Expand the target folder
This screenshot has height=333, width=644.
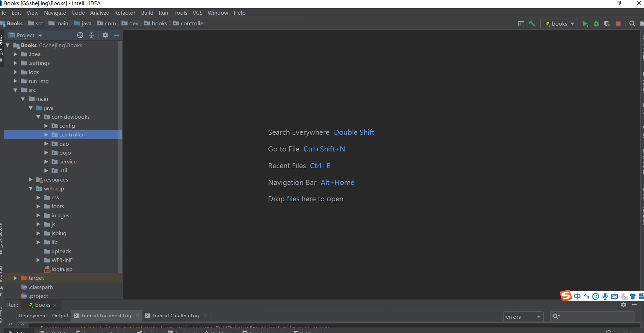(15, 278)
